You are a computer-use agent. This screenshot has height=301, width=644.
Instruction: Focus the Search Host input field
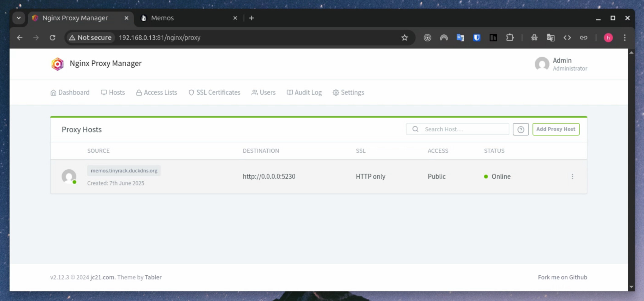tap(457, 129)
